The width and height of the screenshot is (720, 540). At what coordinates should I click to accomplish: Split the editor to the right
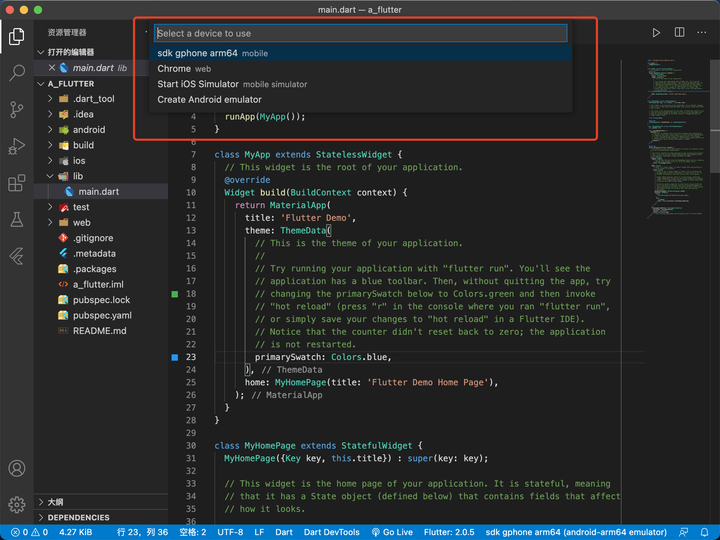point(679,32)
